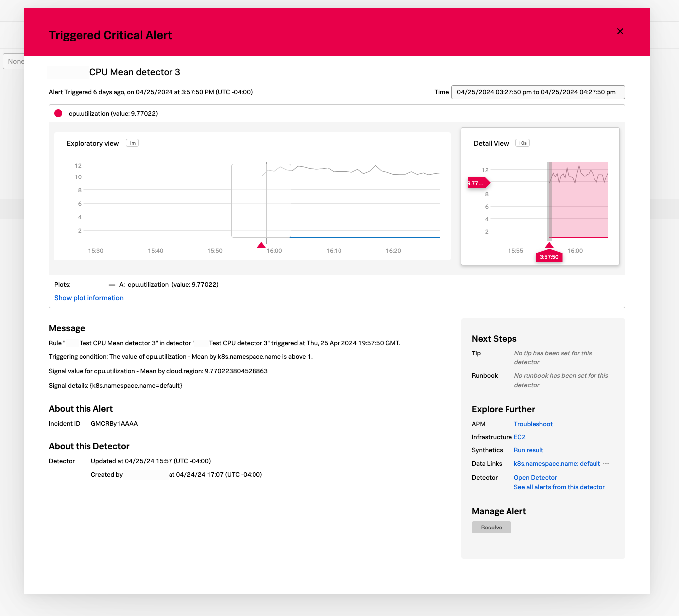Viewport: 679px width, 616px height.
Task: Click the 3:57:50 time marker in Detail View
Action: click(x=549, y=257)
